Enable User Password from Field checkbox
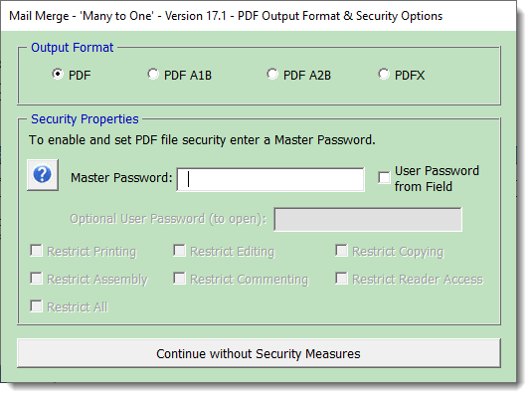Screen dimensions: 532x398 384,178
